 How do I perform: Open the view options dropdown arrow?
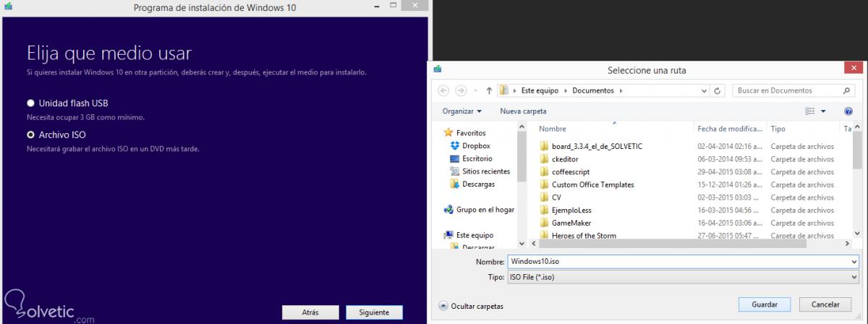click(822, 111)
